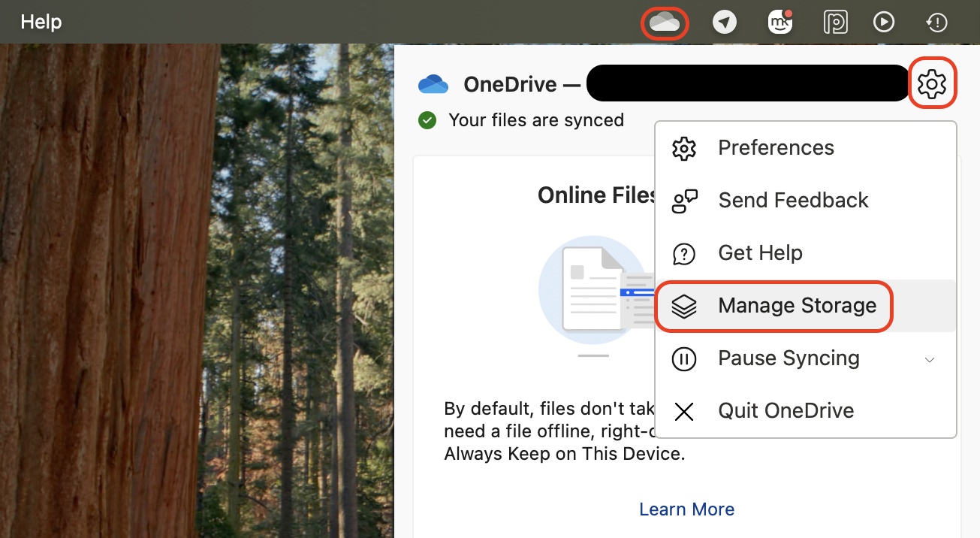This screenshot has width=980, height=538.
Task: Click the X icon beside Quit OneDrive
Action: pos(684,411)
